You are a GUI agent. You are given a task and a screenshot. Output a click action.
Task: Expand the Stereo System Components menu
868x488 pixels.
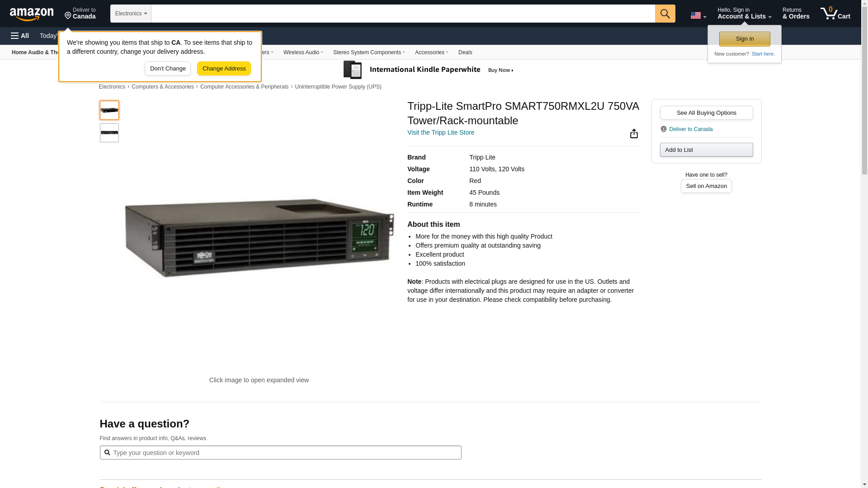(x=368, y=52)
